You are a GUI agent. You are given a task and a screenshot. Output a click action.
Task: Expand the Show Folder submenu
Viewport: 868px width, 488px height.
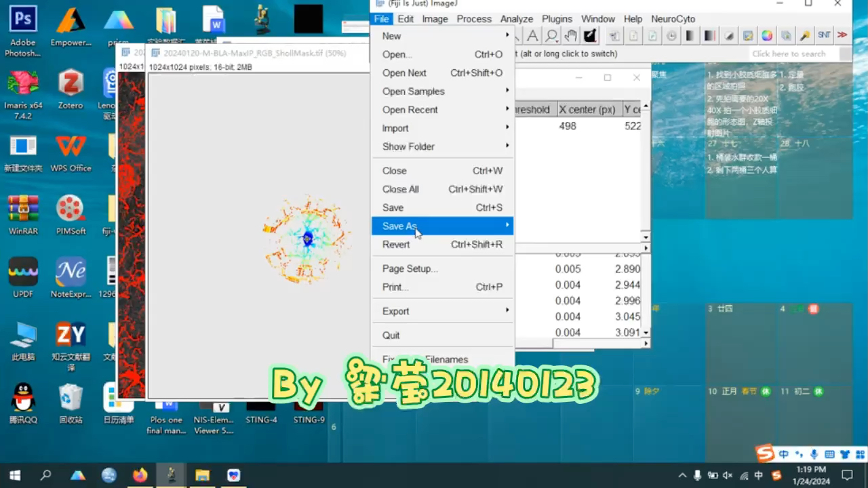point(442,146)
